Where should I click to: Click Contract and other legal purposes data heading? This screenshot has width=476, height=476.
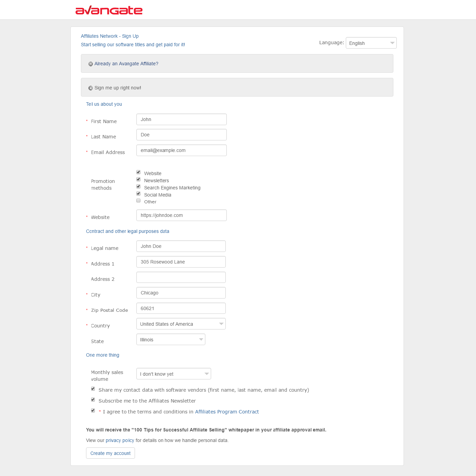(x=128, y=231)
